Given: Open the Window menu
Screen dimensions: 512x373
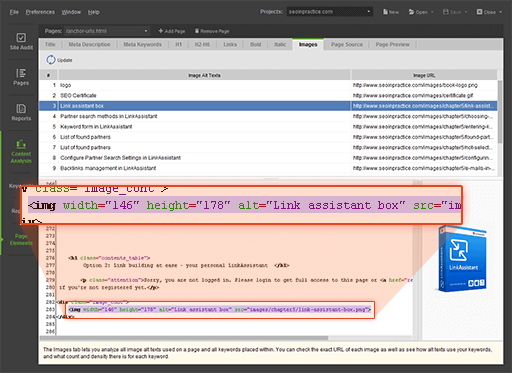Looking at the screenshot, I should click(x=71, y=12).
